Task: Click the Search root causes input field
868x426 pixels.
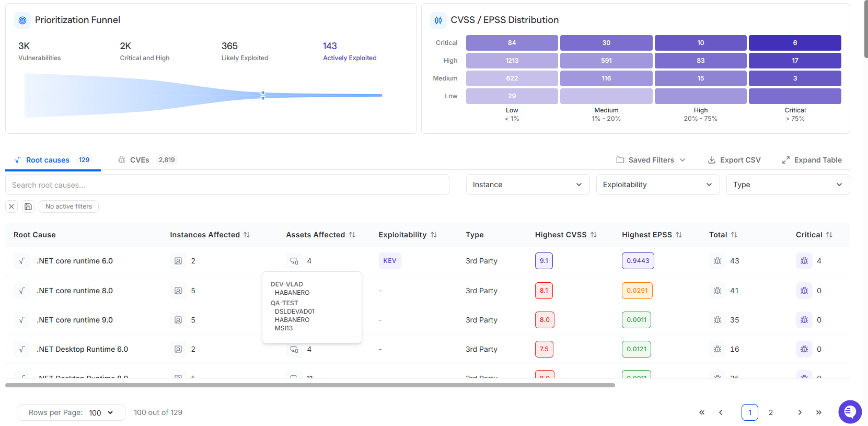Action: coord(227,185)
